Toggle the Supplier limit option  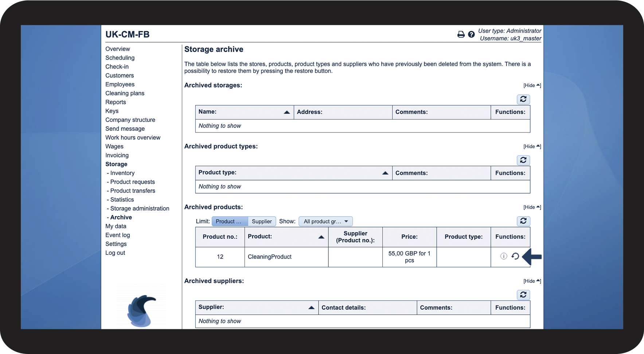coord(262,221)
